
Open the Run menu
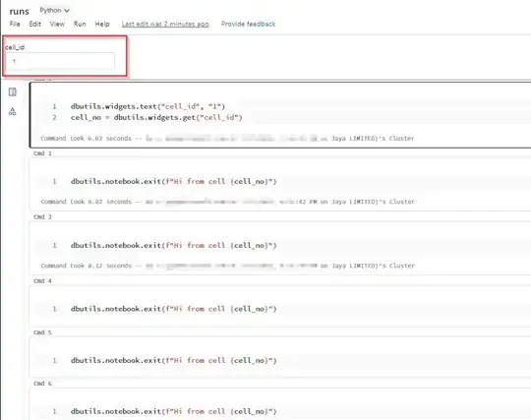click(x=80, y=24)
